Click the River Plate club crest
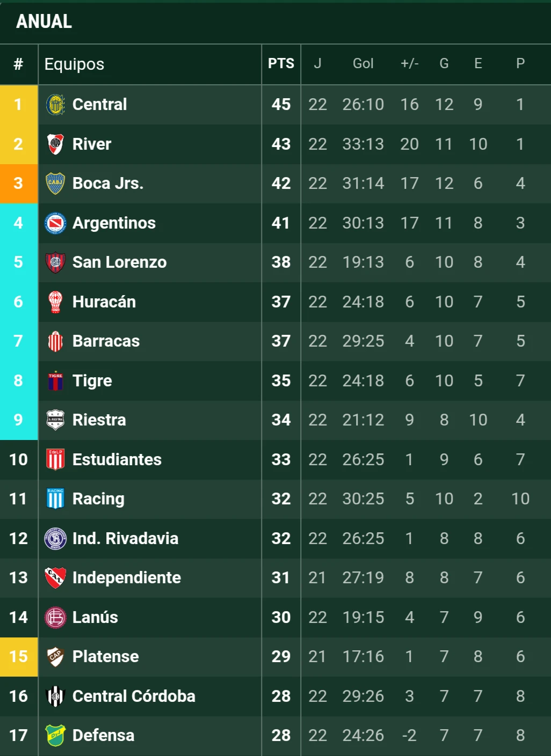The height and width of the screenshot is (756, 551). click(55, 144)
